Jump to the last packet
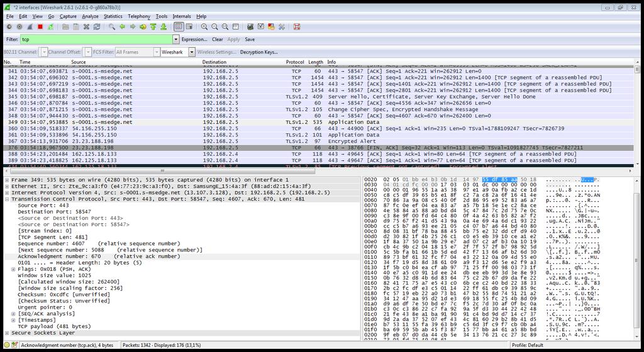 [164, 26]
